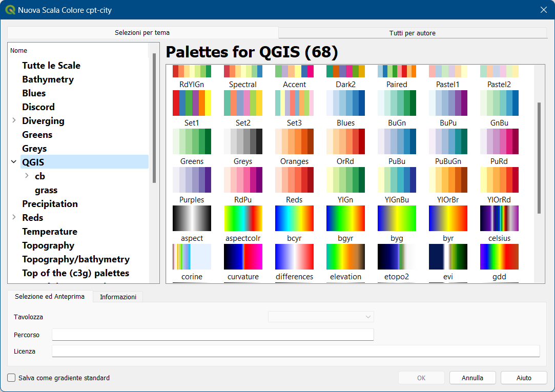Select the Greys color ramp thumbnail
555x392 pixels.
coord(243,141)
